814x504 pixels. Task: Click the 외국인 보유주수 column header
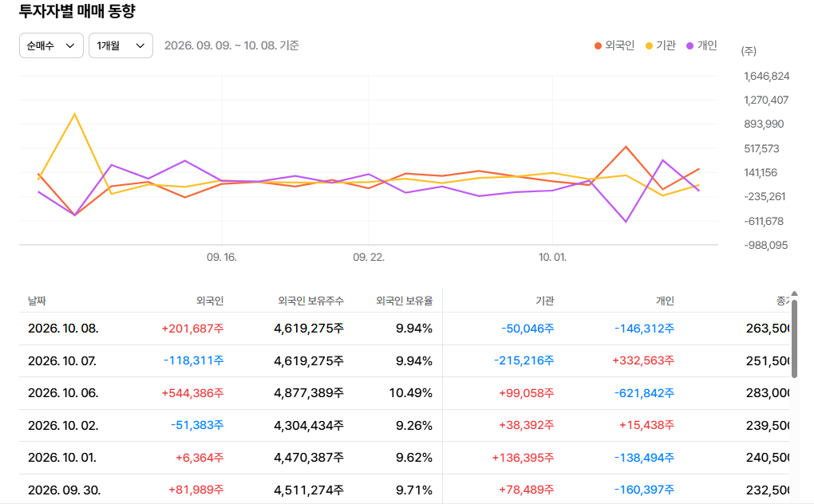311,301
